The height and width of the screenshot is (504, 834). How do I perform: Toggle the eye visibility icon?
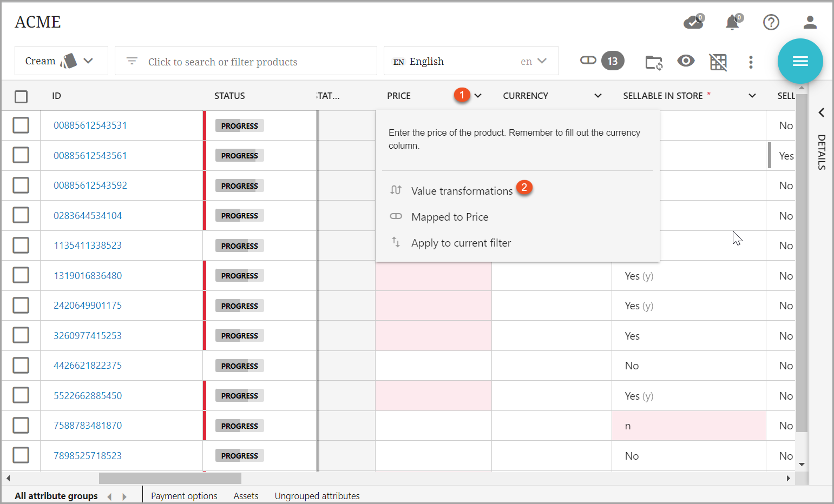[x=686, y=61]
